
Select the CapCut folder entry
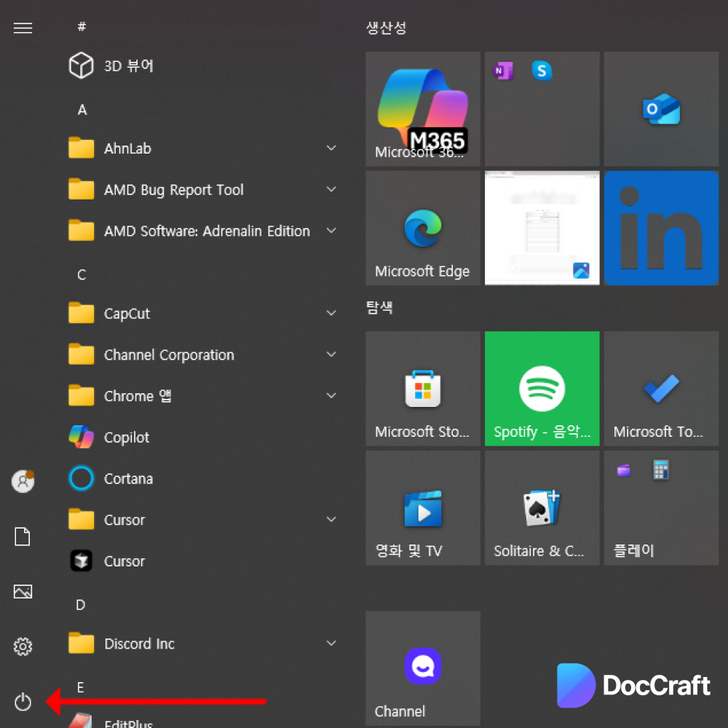click(x=203, y=313)
